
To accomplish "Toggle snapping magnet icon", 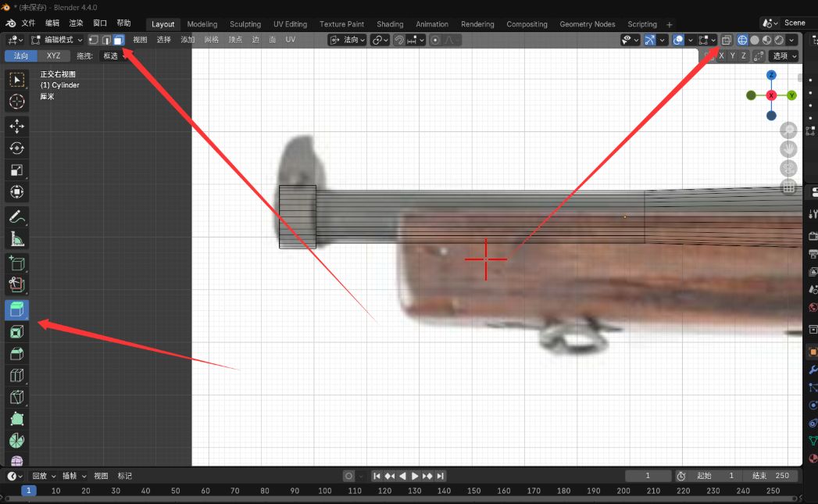I will [x=399, y=40].
